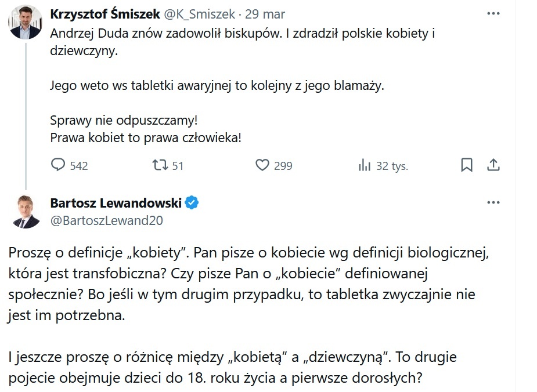The width and height of the screenshot is (537, 392).
Task: Click the 299 likes count
Action: pos(283,166)
